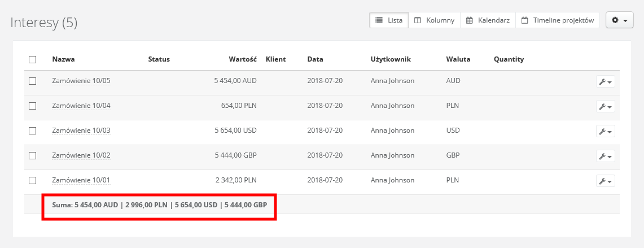Open wrench actions for Zamówienie 10/03
This screenshot has width=644, height=248.
605,131
